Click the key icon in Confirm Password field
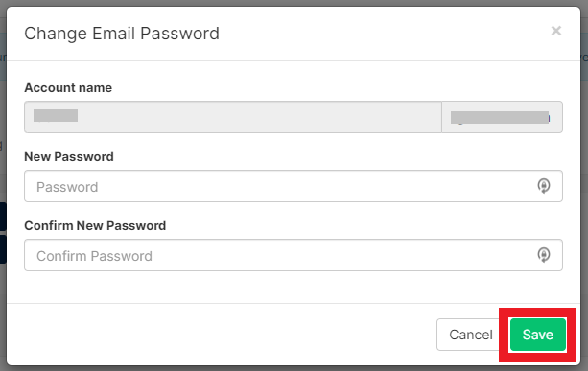Screen dimensions: 588x371 (543, 255)
